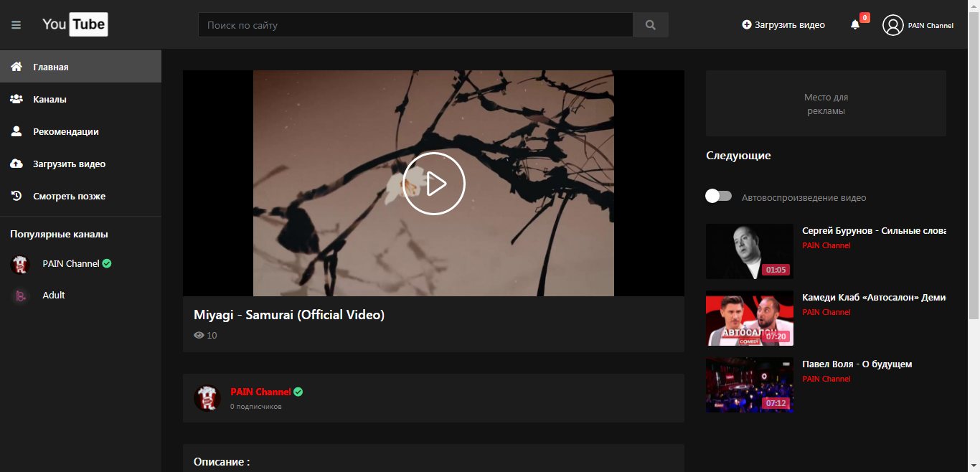
Task: Focus the Поиск по сайту search field
Action: point(415,25)
